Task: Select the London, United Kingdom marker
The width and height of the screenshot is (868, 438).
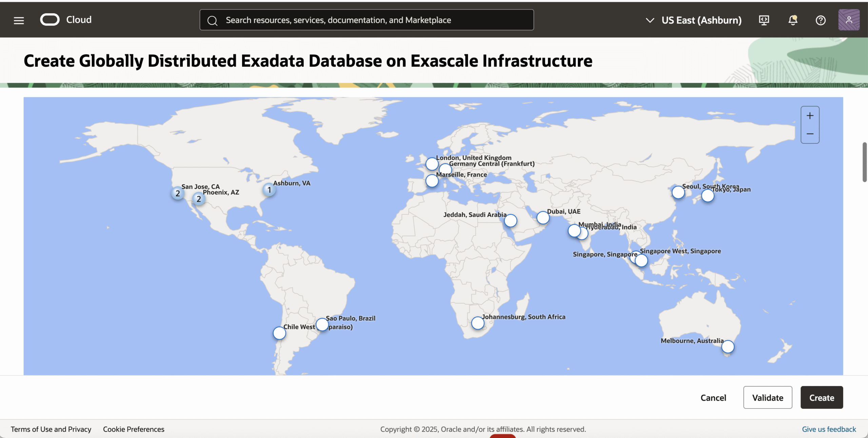Action: tap(432, 164)
